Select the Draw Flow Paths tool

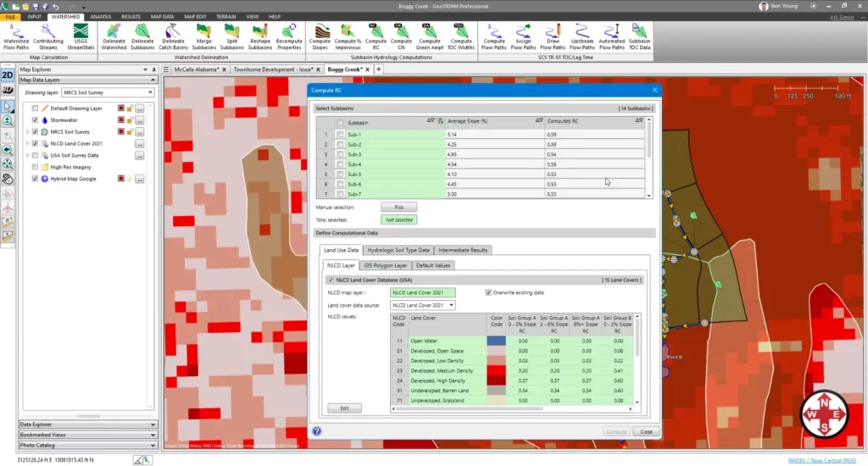tap(553, 37)
